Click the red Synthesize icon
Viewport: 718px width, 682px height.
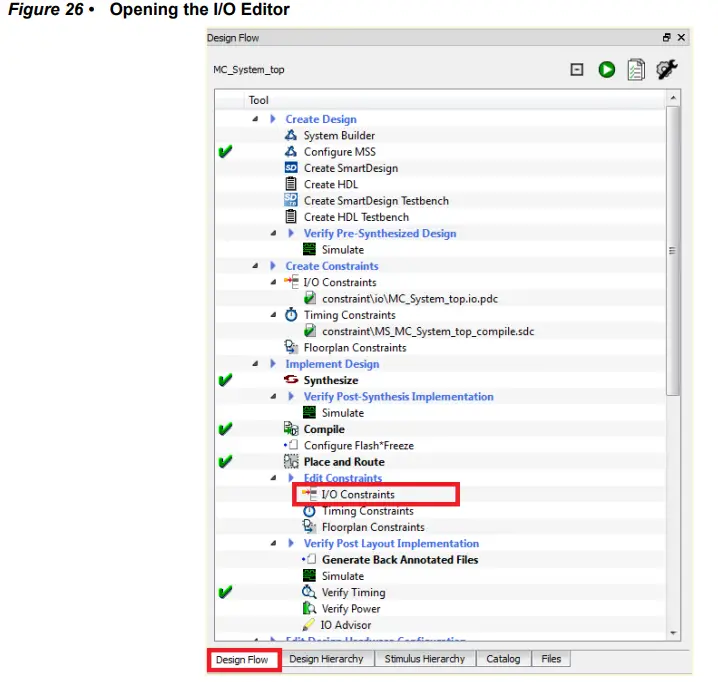[x=291, y=380]
